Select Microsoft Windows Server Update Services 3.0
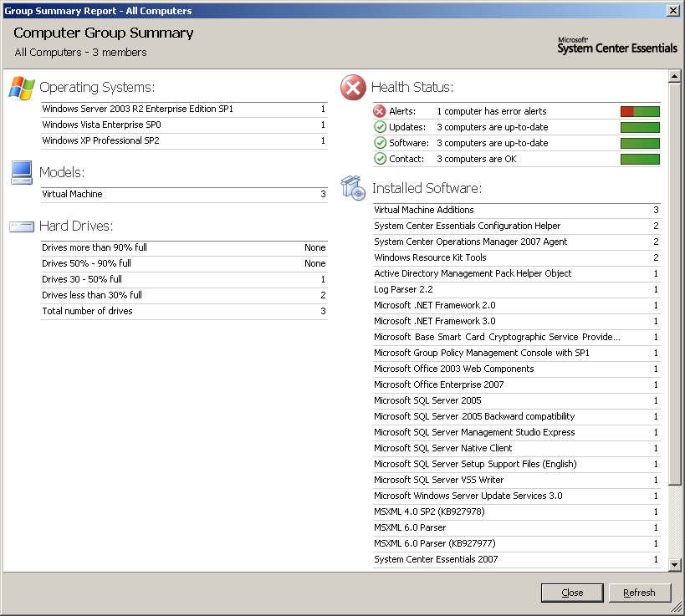This screenshot has width=685, height=616. pos(516,496)
